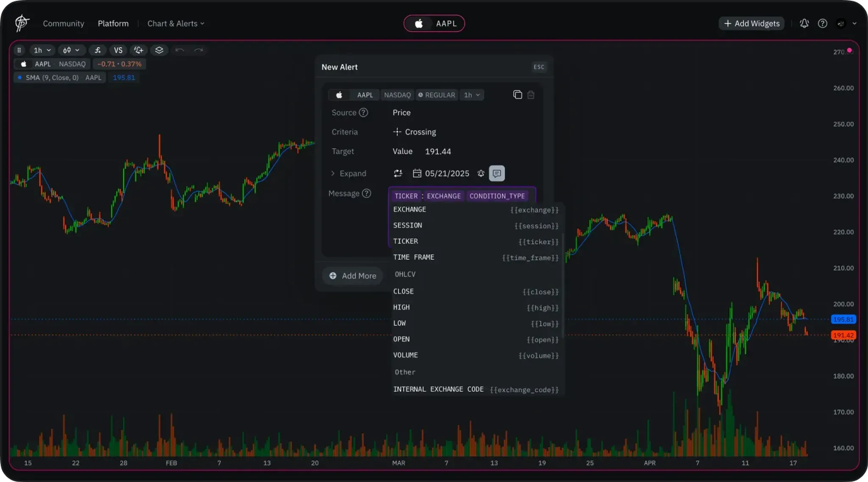The height and width of the screenshot is (482, 868).
Task: Duplicate the alert with the copy icon
Action: (x=517, y=95)
